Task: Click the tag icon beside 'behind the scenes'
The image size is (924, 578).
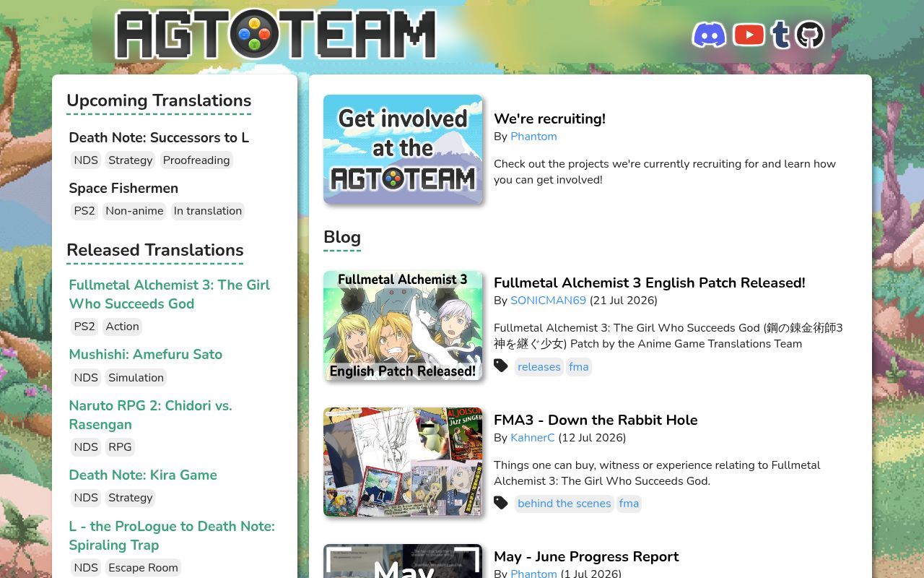Action: 501,502
